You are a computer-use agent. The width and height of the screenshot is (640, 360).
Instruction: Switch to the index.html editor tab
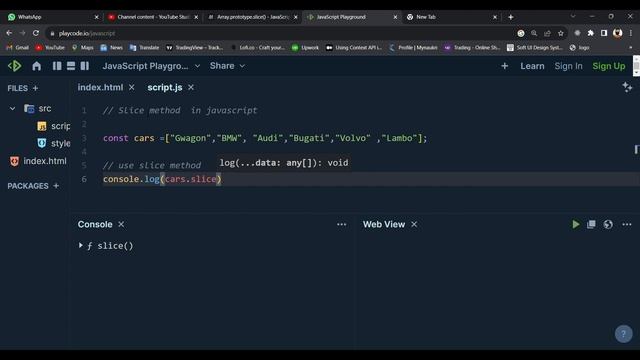tap(100, 88)
